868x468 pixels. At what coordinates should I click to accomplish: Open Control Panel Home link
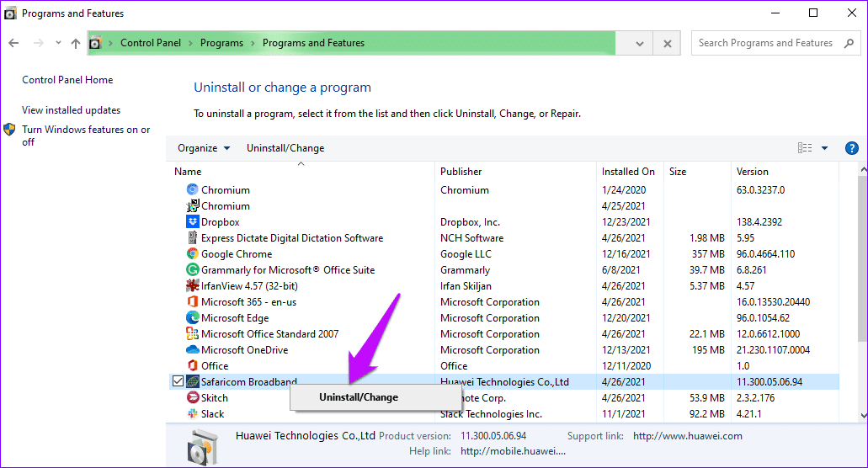(67, 80)
